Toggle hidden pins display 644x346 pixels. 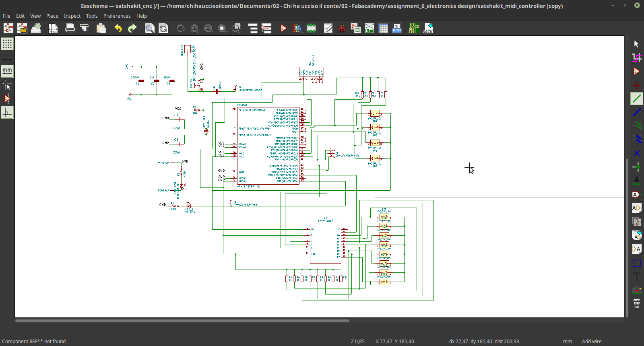7,99
